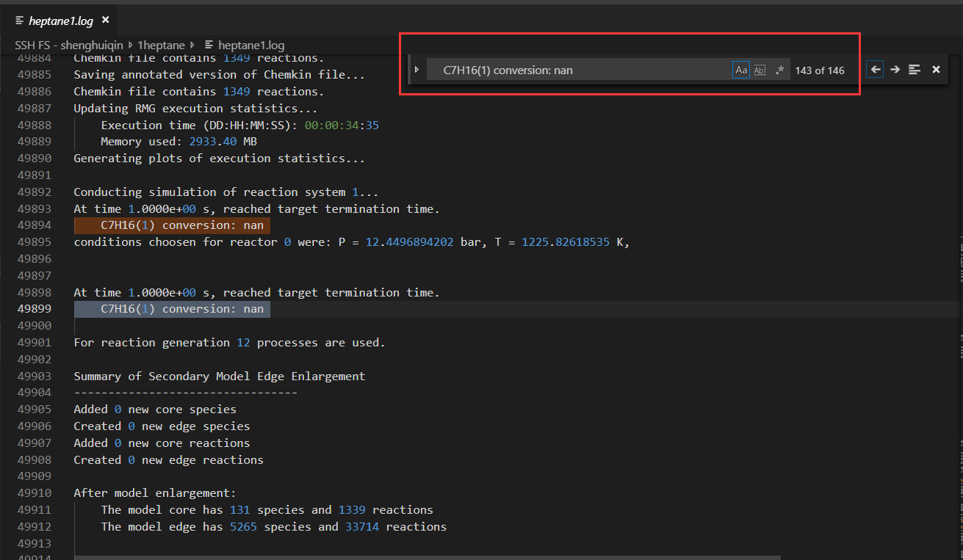Viewport: 963px width, 560px height.
Task: Click file icon in breadcrumb path
Action: 209,45
